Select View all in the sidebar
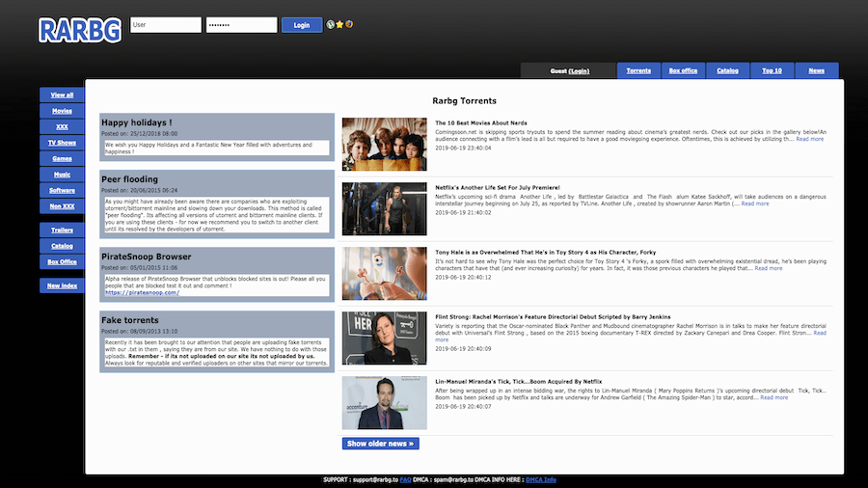868x488 pixels. tap(62, 95)
